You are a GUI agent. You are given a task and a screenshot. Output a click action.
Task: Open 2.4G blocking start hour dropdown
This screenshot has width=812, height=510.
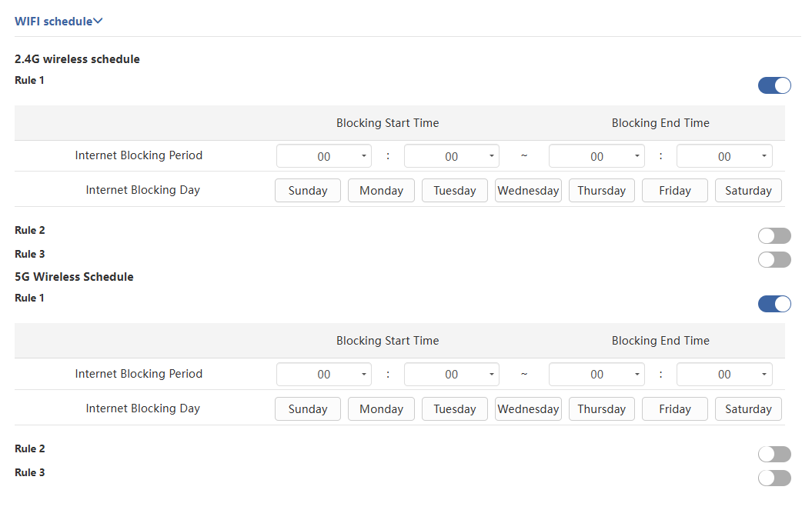324,156
